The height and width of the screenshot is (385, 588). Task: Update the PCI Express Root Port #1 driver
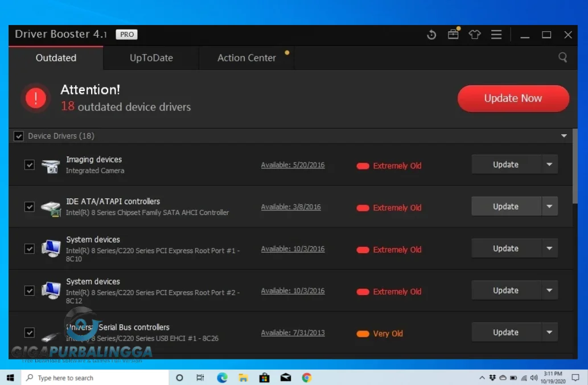coord(506,249)
